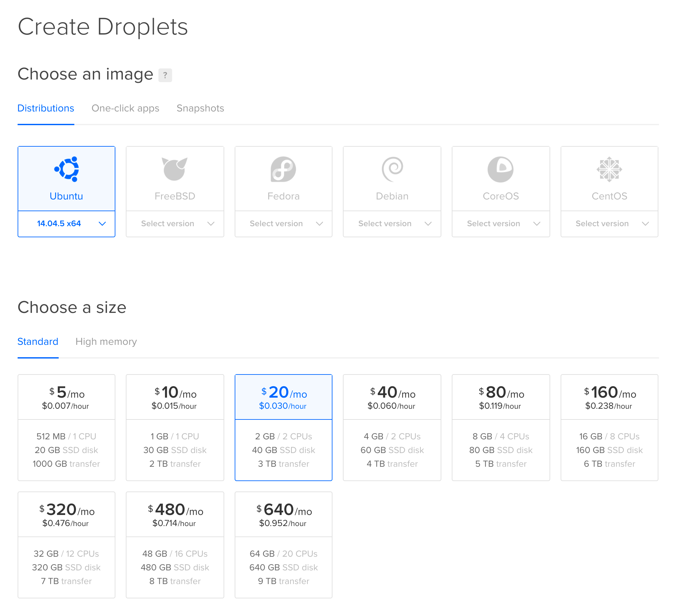676x616 pixels.
Task: Choose the CoreOS logo icon
Action: [x=500, y=169]
